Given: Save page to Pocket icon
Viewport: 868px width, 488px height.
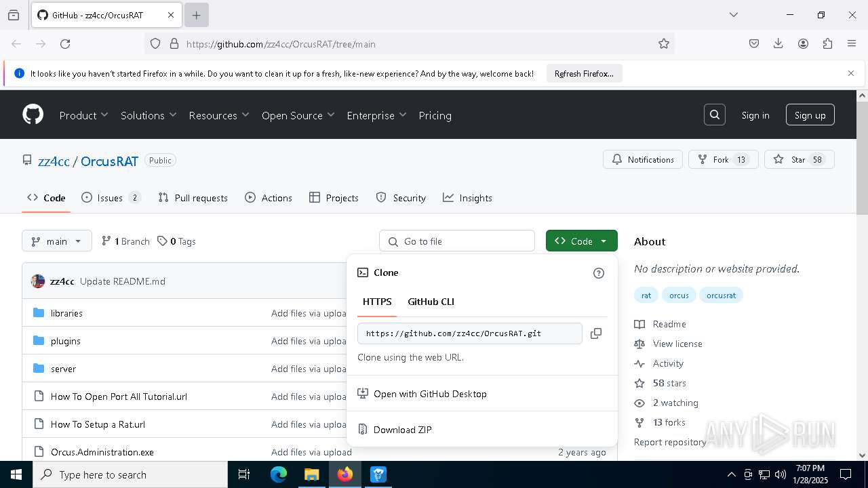Looking at the screenshot, I should coord(754,44).
